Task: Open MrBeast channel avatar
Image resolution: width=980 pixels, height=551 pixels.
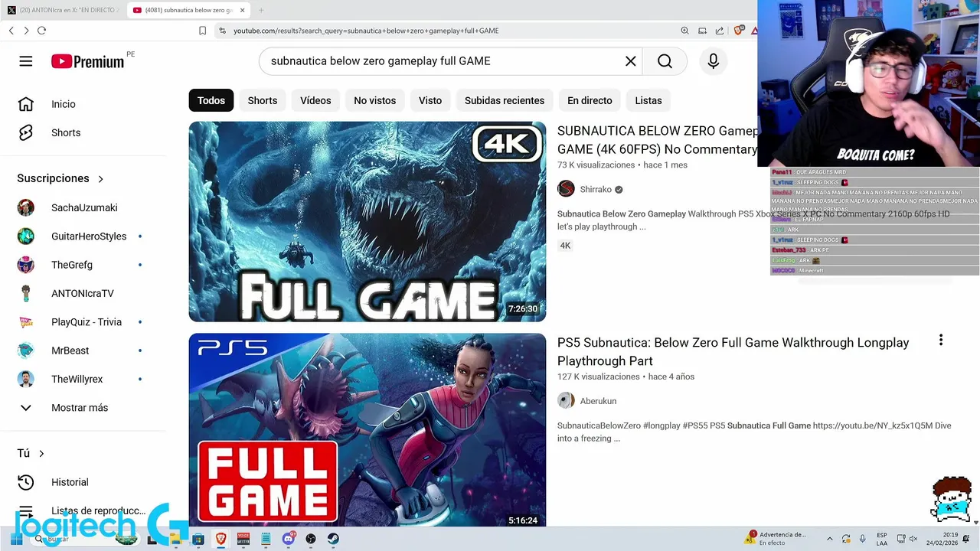Action: [x=26, y=350]
